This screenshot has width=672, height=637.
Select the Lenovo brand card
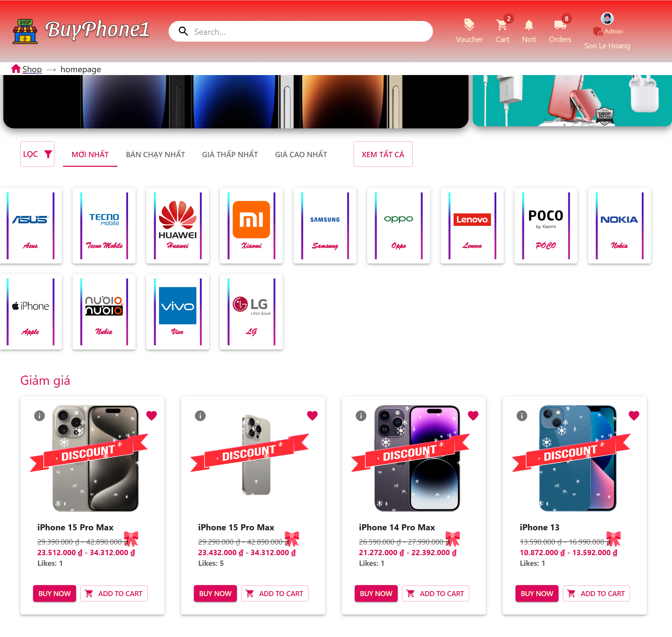tap(472, 226)
